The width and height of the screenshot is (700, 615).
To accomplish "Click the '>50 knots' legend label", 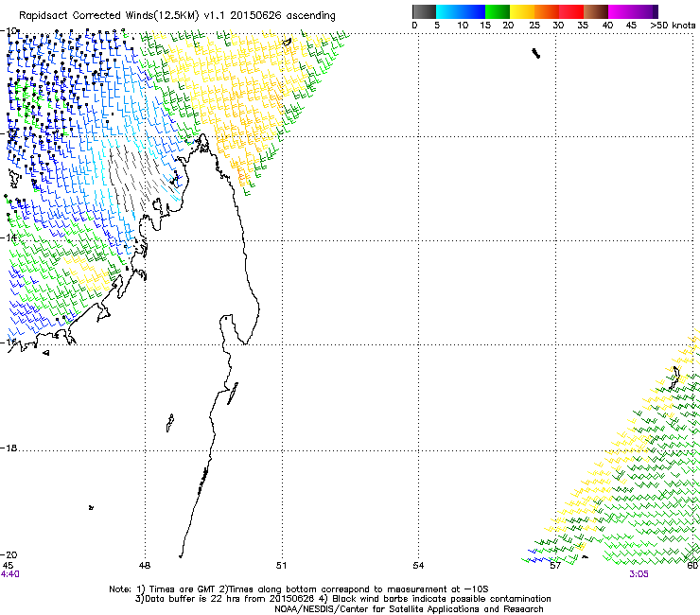I will (x=673, y=26).
